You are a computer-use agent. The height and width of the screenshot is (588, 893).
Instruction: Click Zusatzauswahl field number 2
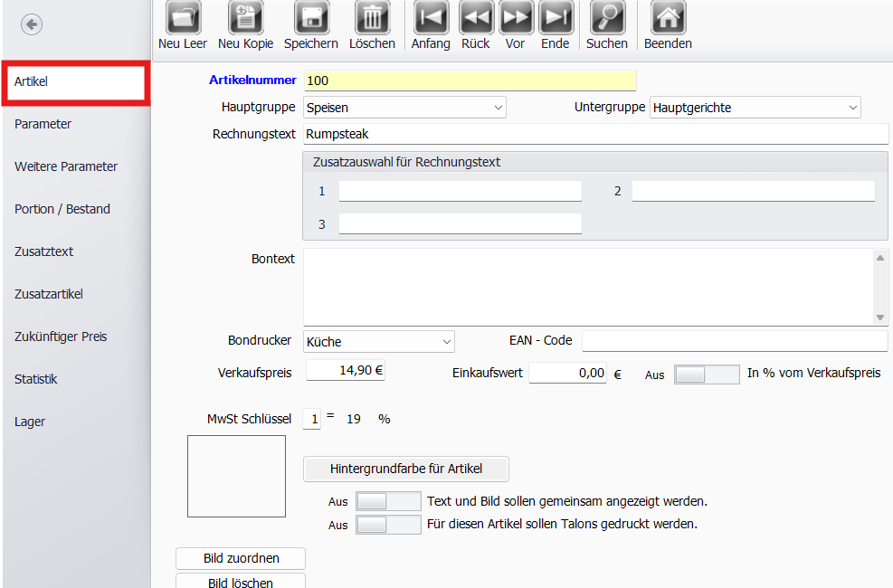(754, 191)
